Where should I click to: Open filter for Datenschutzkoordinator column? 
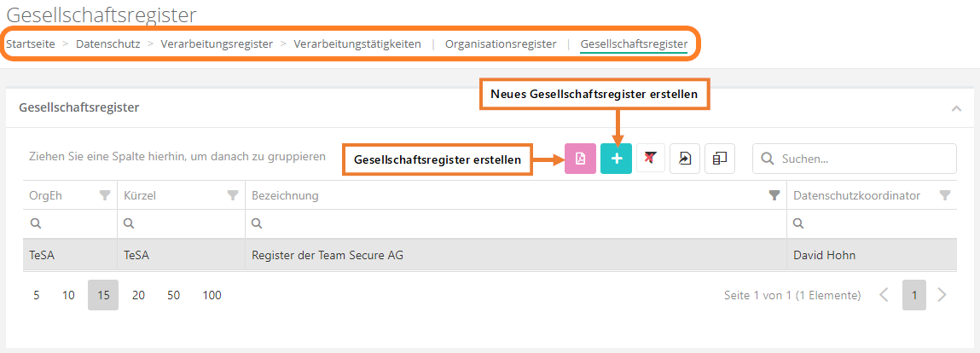[x=944, y=196]
